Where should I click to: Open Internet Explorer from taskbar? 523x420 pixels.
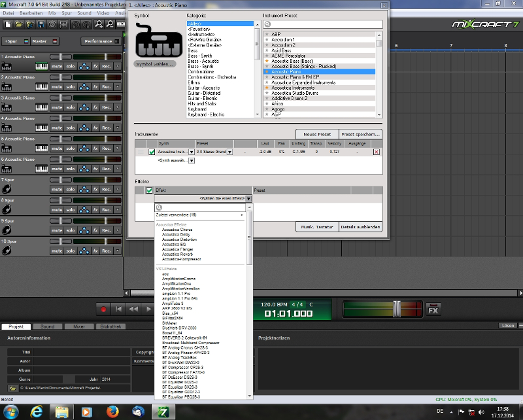pyautogui.click(x=36, y=411)
